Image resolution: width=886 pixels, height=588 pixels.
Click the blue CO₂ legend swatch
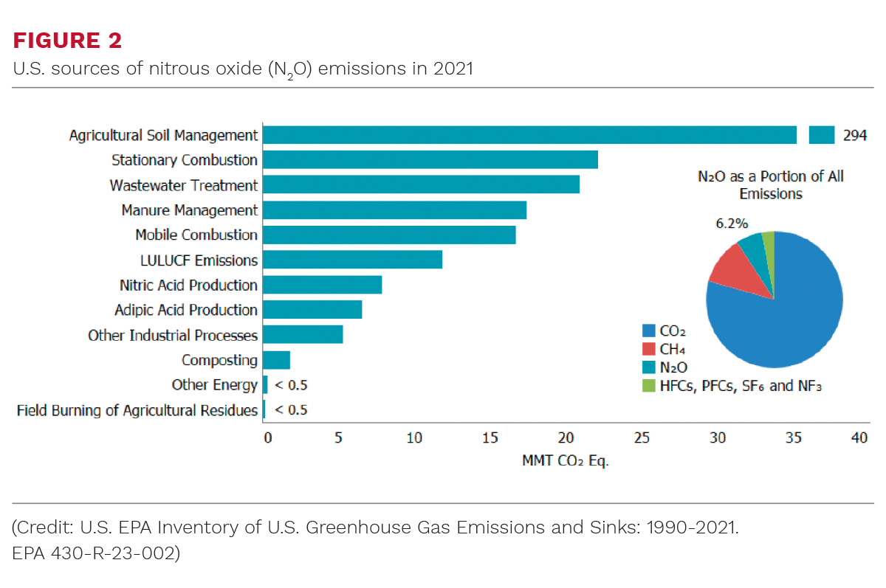(649, 332)
